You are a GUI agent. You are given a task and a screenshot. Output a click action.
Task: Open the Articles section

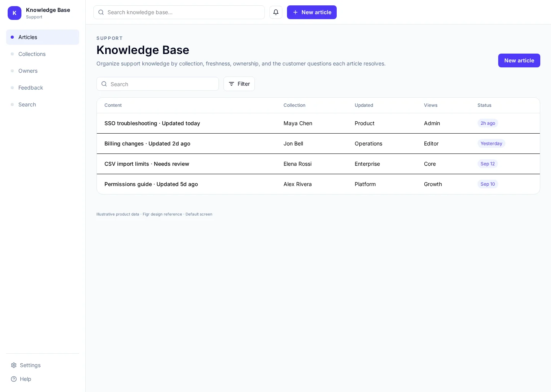click(x=42, y=37)
